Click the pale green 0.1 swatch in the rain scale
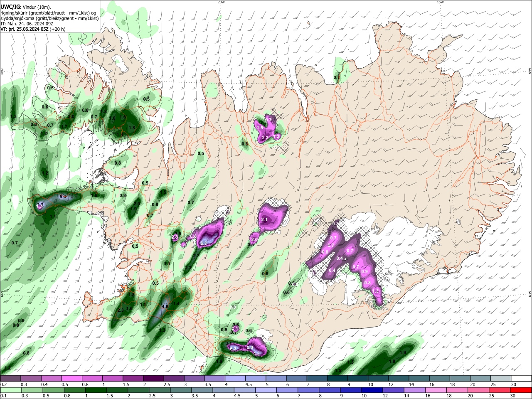 [11, 390]
